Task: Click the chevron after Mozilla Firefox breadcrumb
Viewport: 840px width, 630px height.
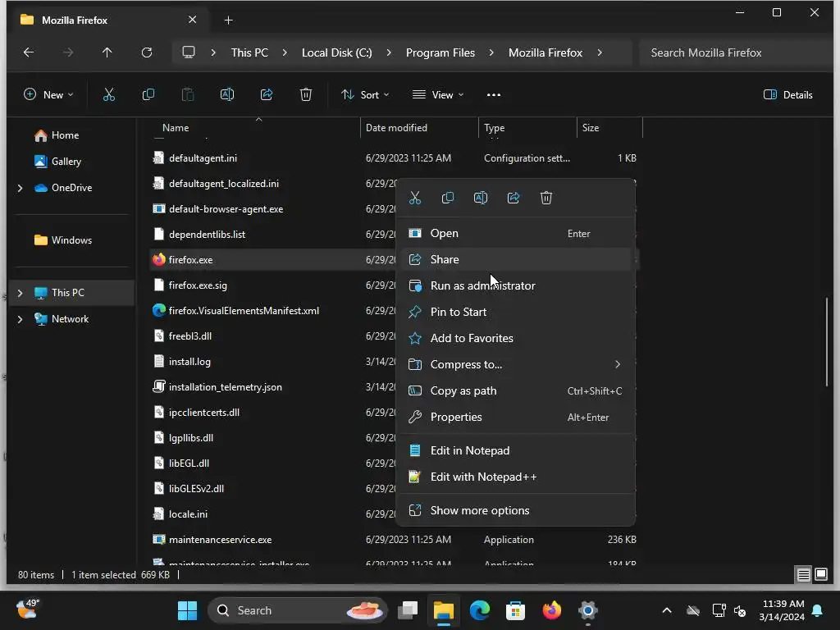Action: 600,52
